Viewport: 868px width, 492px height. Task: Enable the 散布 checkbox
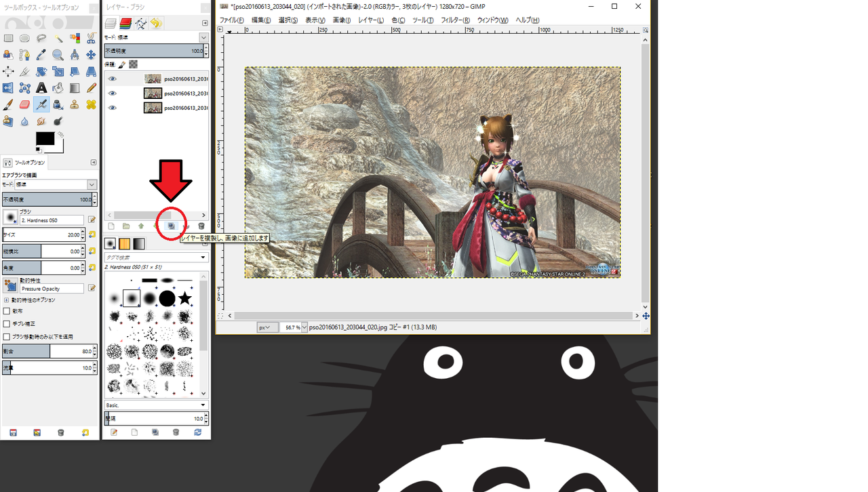tap(7, 311)
